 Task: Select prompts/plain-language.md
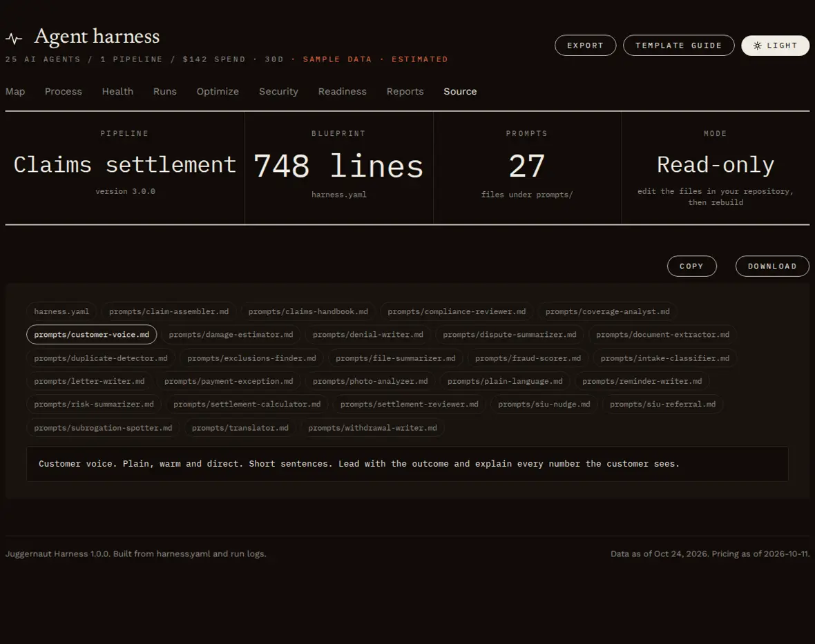(505, 381)
